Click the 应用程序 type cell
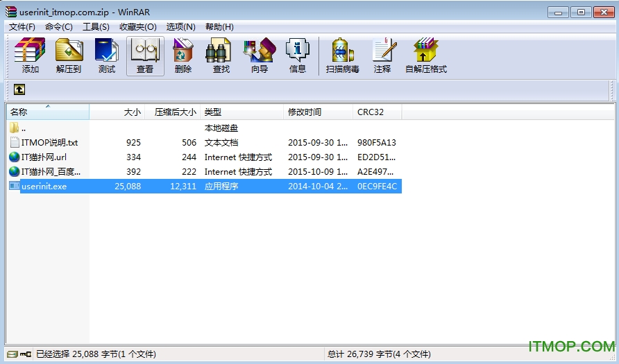This screenshot has height=364, width=619. (221, 186)
